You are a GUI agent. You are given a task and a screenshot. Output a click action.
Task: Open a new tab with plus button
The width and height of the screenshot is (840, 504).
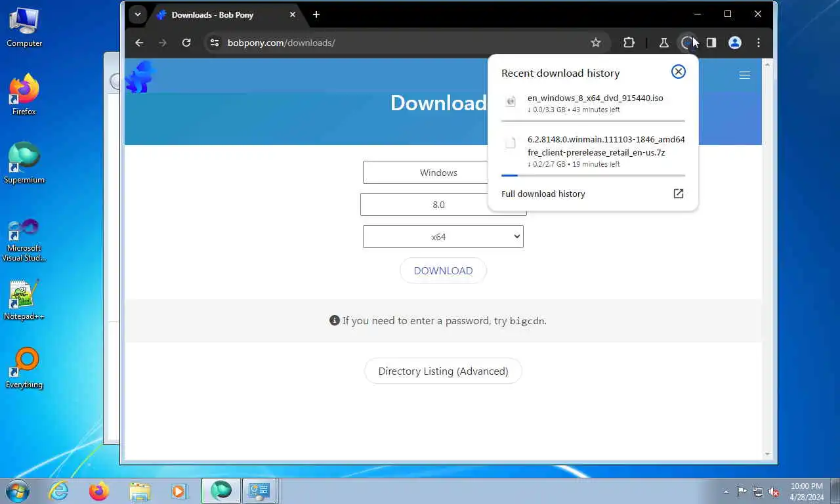[316, 14]
